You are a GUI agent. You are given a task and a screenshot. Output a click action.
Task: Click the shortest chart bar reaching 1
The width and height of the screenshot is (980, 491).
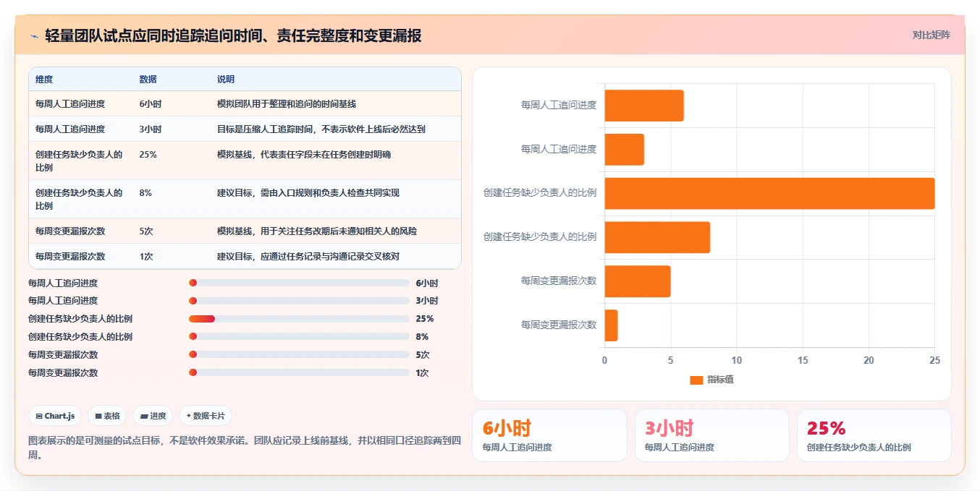[612, 325]
